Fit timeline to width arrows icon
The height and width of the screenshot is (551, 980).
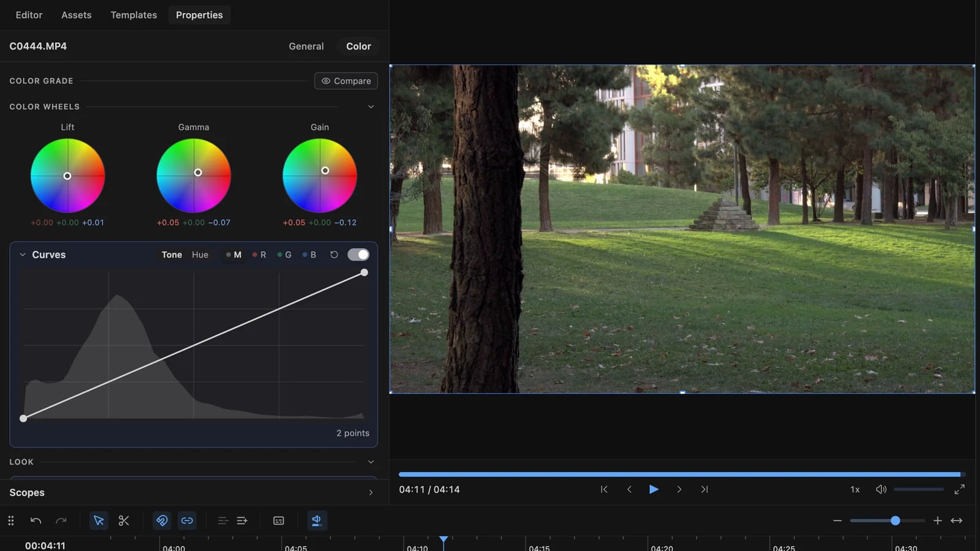(956, 520)
